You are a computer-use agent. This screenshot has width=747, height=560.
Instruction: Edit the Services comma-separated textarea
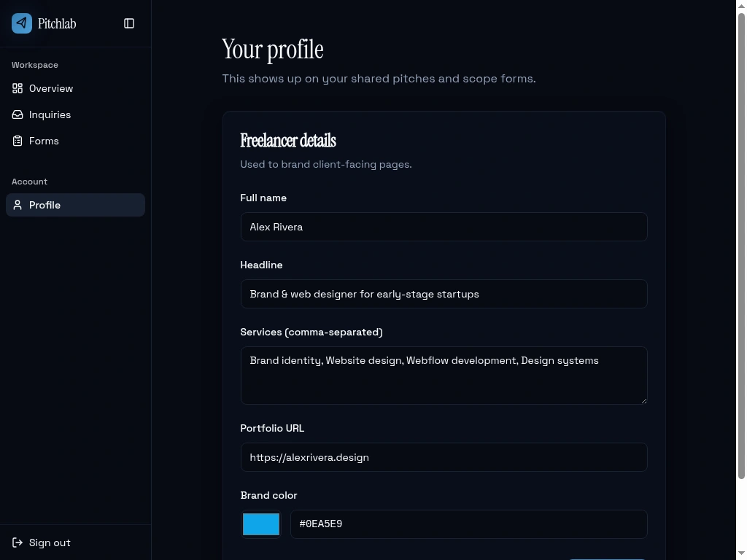[444, 375]
